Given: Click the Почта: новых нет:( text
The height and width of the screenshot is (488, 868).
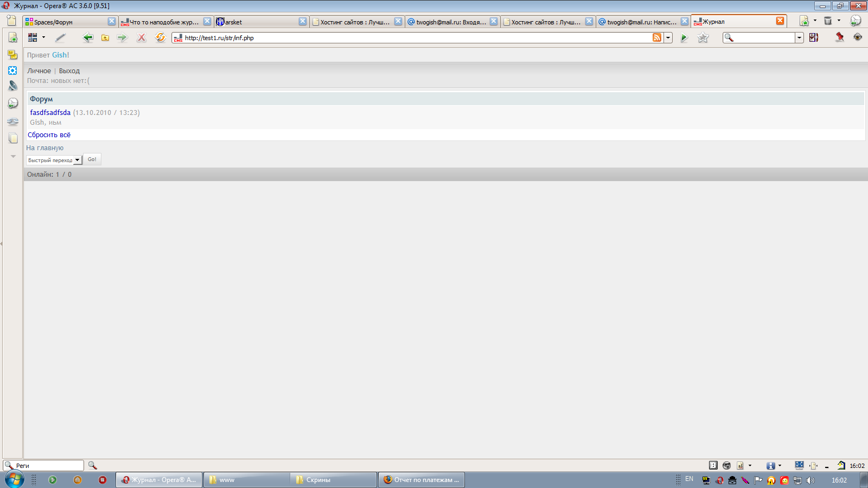Looking at the screenshot, I should (59, 81).
